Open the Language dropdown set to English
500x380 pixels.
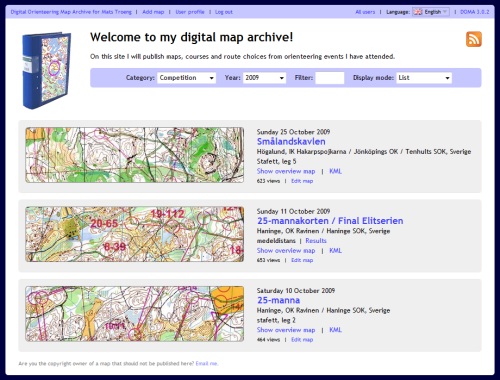point(431,12)
